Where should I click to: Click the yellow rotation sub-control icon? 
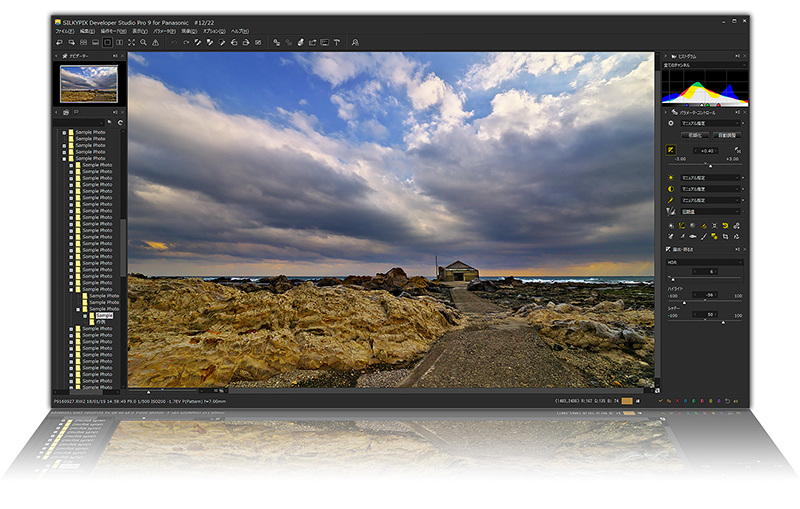[725, 225]
